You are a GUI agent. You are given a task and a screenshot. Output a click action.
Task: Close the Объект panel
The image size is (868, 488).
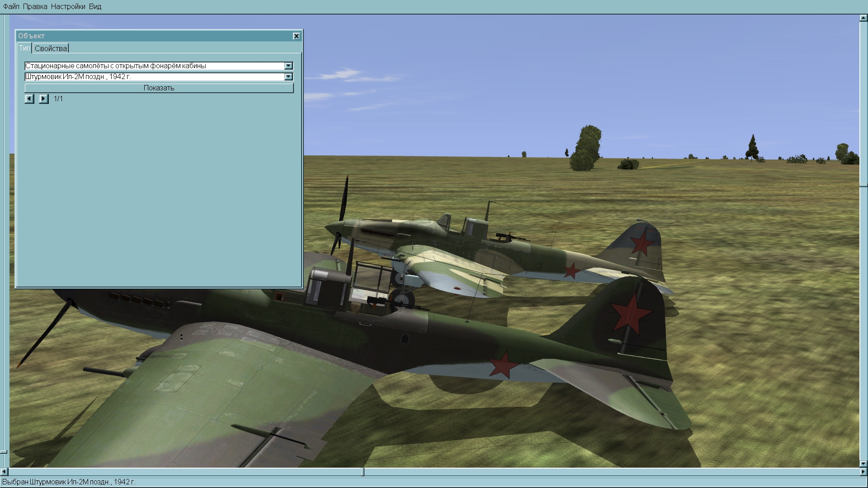pos(296,36)
